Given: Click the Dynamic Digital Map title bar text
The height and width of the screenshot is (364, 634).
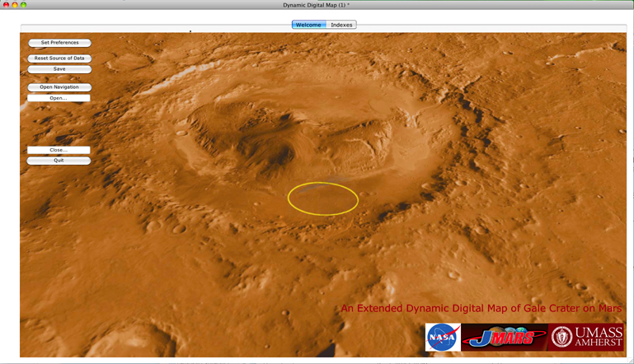Looking at the screenshot, I should click(x=317, y=5).
